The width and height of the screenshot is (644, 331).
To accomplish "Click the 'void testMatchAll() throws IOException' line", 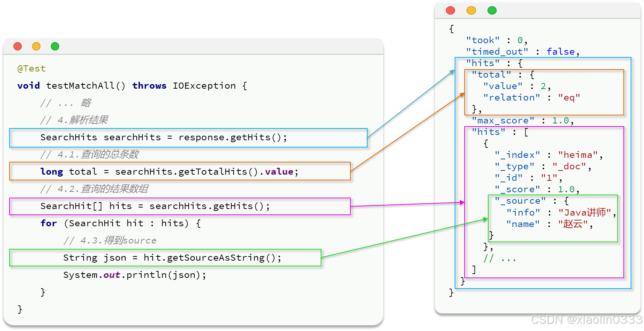I will [132, 86].
